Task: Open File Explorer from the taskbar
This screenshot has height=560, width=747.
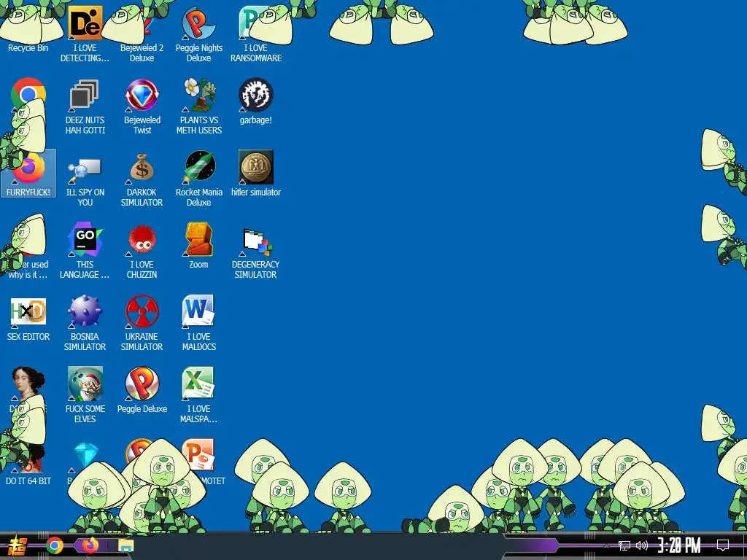Action: pyautogui.click(x=125, y=545)
